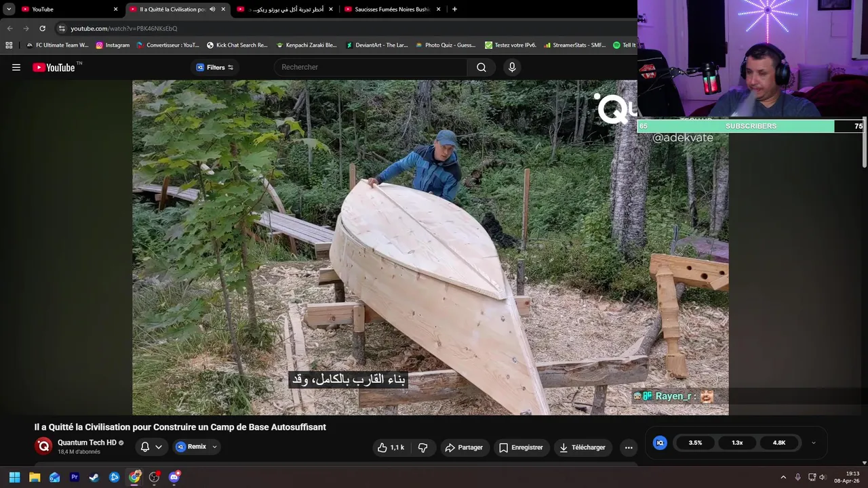Open the more actions three-dot menu
868x488 pixels.
[x=629, y=447]
